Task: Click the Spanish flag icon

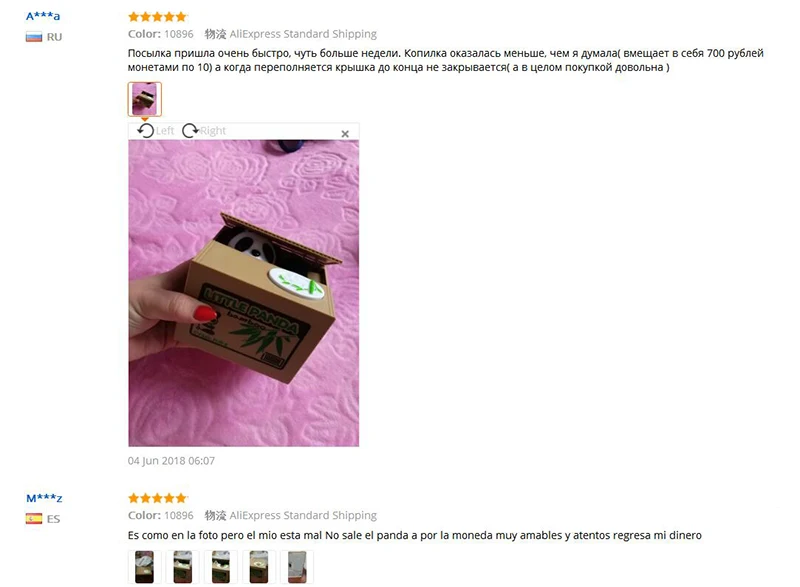Action: point(34,519)
